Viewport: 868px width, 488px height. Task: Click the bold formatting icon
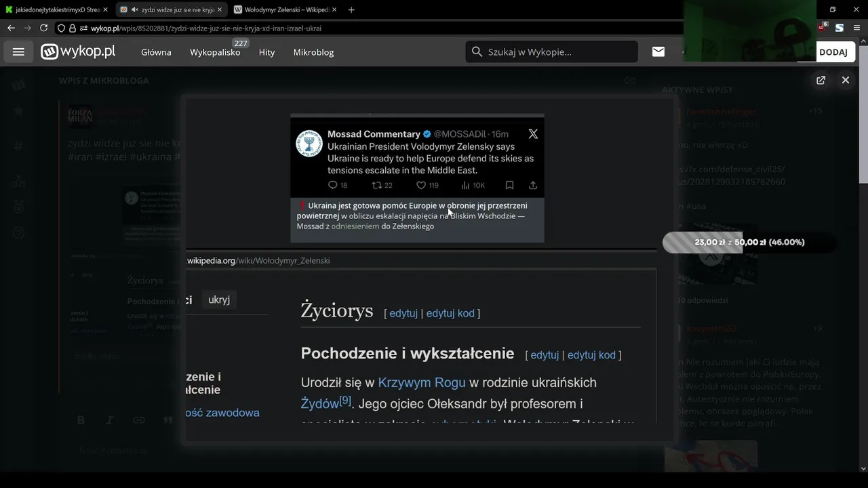point(81,420)
